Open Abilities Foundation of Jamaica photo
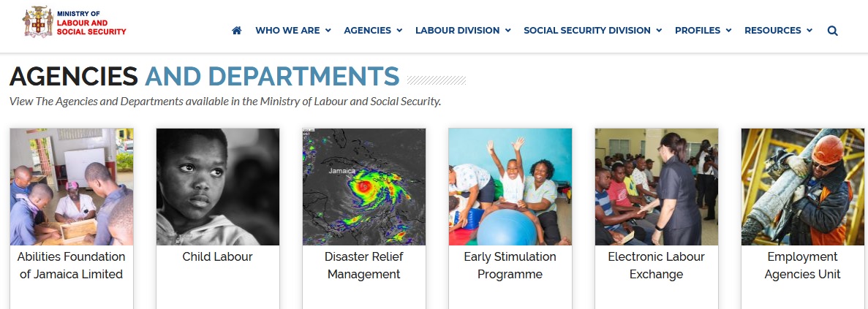Image resolution: width=868 pixels, height=309 pixels. pos(72,186)
